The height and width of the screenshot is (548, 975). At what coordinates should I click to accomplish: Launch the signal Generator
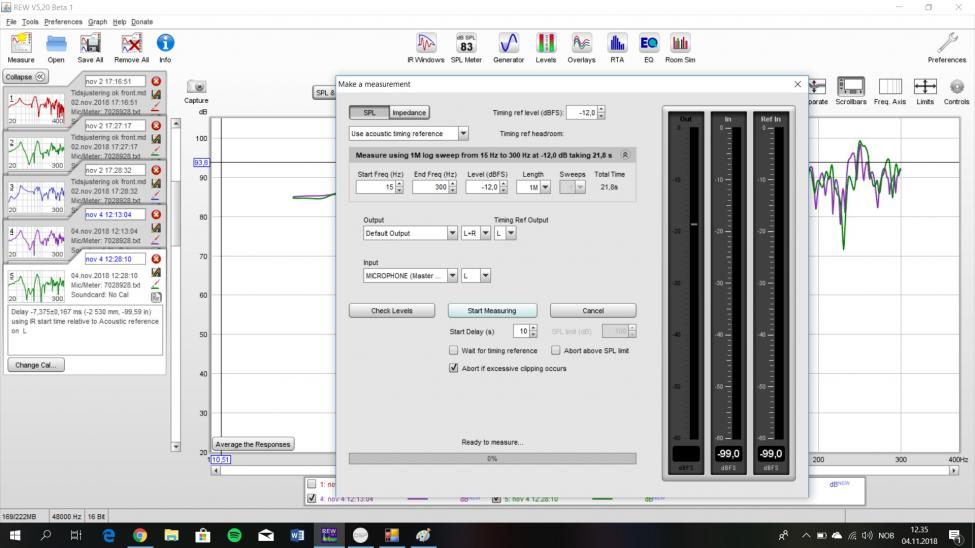[x=508, y=45]
